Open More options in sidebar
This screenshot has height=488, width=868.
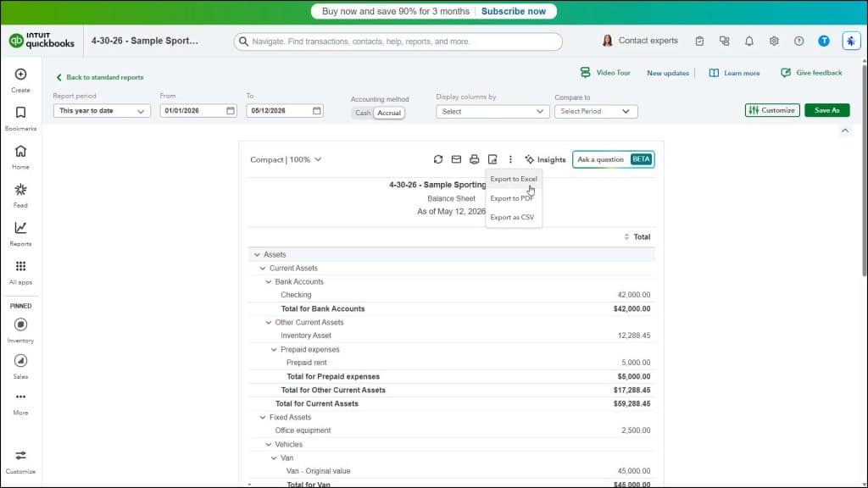pyautogui.click(x=20, y=403)
